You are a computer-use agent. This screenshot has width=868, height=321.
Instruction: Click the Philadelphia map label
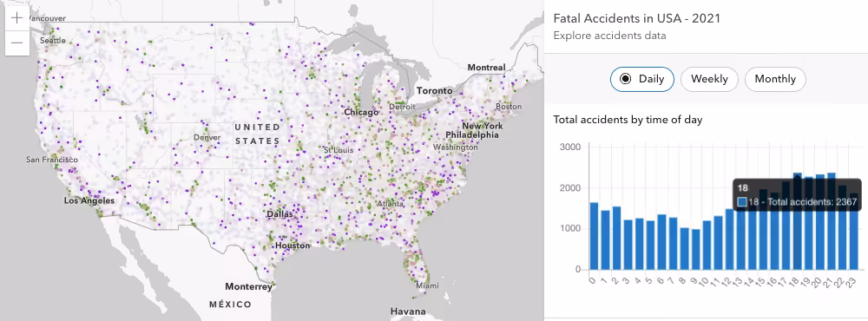pos(472,134)
